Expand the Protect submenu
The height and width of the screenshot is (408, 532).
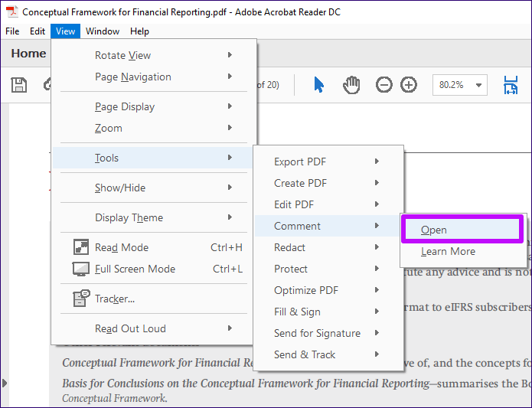pos(328,269)
